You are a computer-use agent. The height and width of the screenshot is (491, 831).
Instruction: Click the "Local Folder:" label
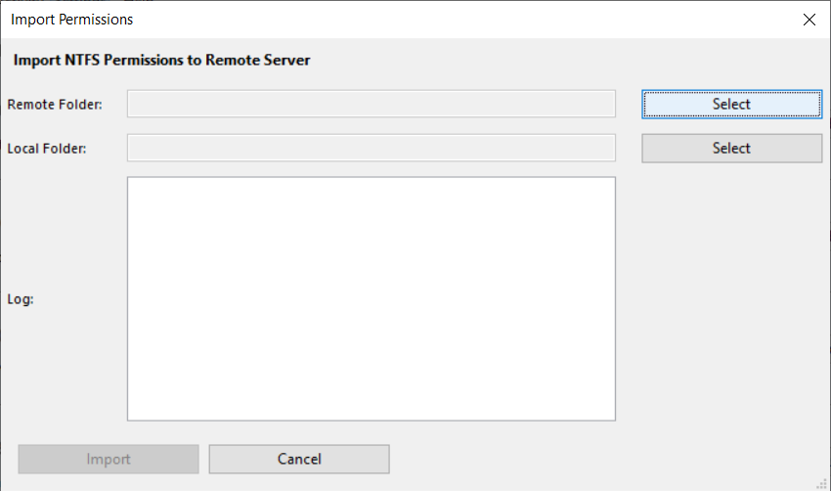point(47,149)
